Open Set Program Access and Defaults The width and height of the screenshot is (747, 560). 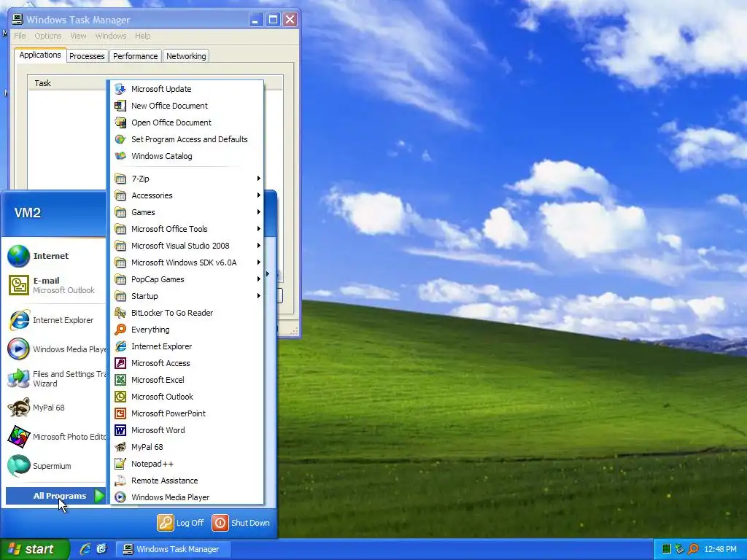tap(187, 139)
